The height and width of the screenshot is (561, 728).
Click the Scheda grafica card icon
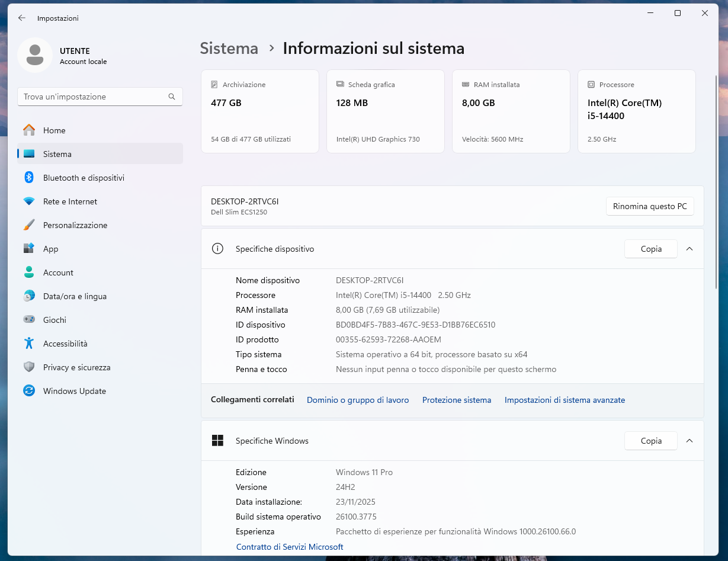click(x=340, y=85)
